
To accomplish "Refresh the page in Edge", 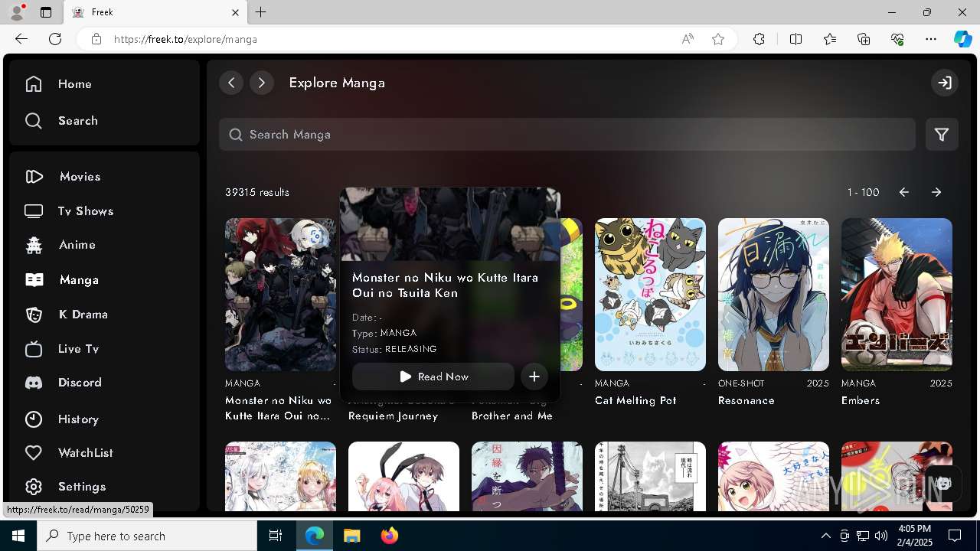I will (x=55, y=39).
